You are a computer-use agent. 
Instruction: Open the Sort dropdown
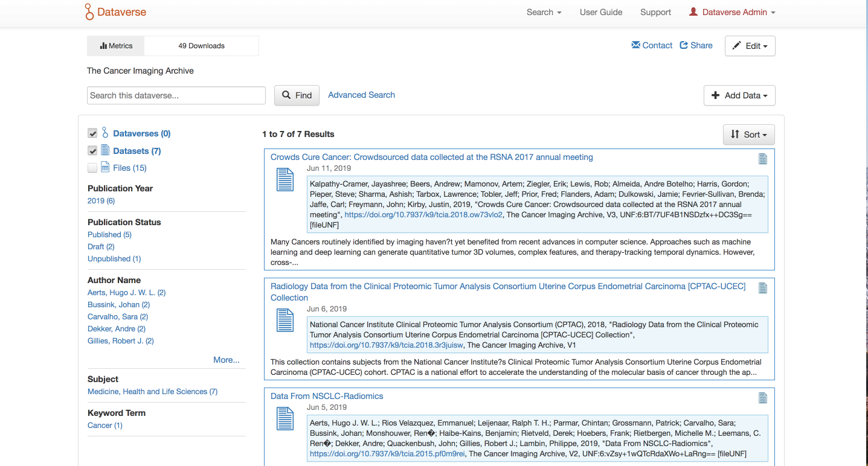(748, 135)
